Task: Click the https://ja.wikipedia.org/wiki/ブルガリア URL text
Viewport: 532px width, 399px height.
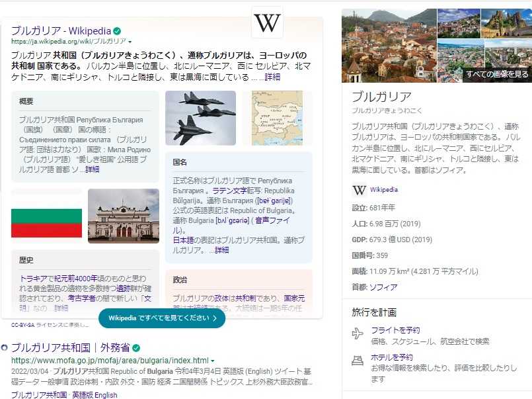Action: tap(69, 42)
